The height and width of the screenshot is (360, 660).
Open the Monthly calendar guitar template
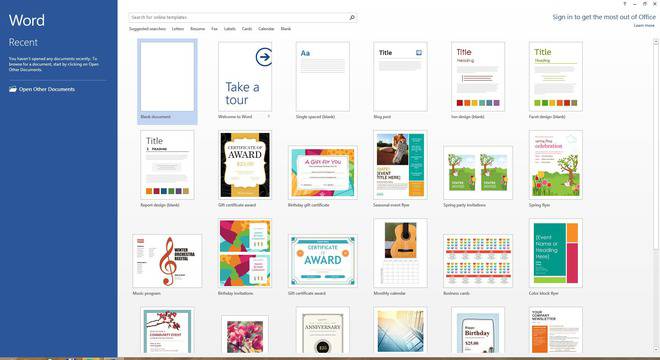coord(400,253)
